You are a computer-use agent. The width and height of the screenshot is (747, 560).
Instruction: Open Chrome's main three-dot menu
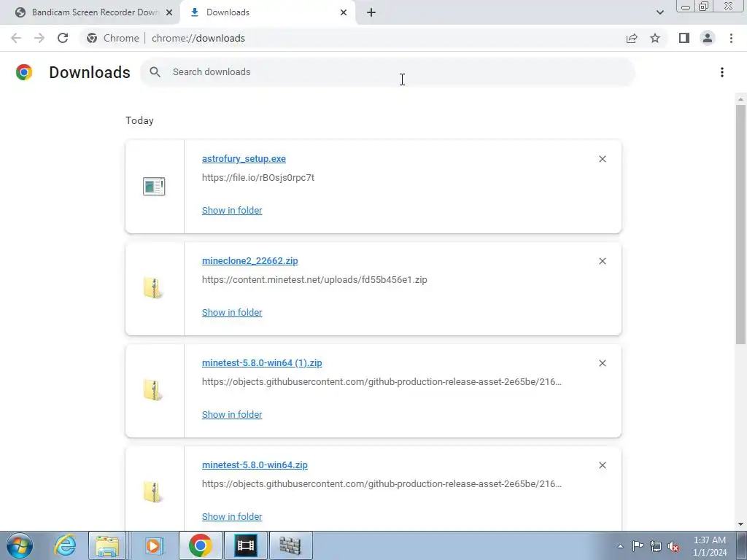[731, 38]
